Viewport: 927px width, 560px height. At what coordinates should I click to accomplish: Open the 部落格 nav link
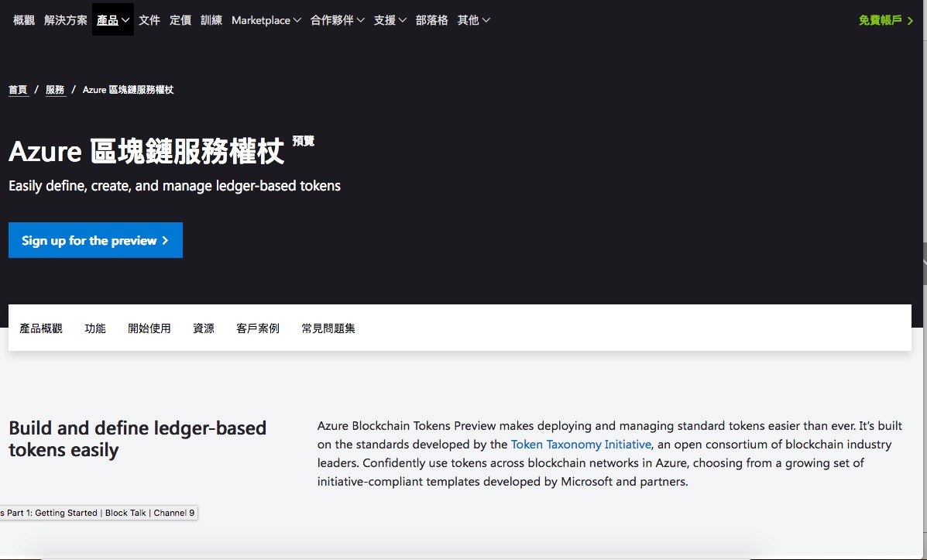pyautogui.click(x=431, y=20)
